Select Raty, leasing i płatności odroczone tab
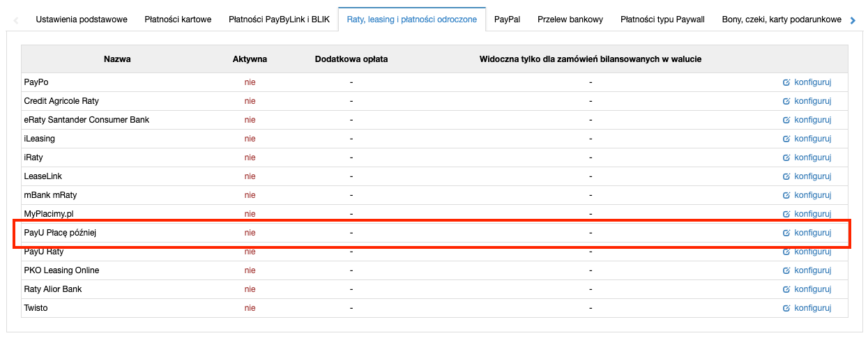868x338 pixels. (x=412, y=20)
